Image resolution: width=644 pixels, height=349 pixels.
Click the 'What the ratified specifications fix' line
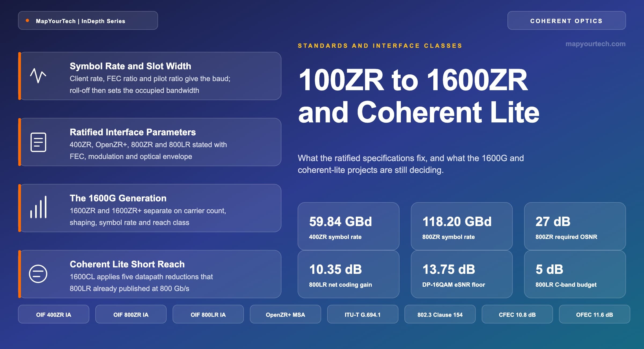(x=411, y=158)
